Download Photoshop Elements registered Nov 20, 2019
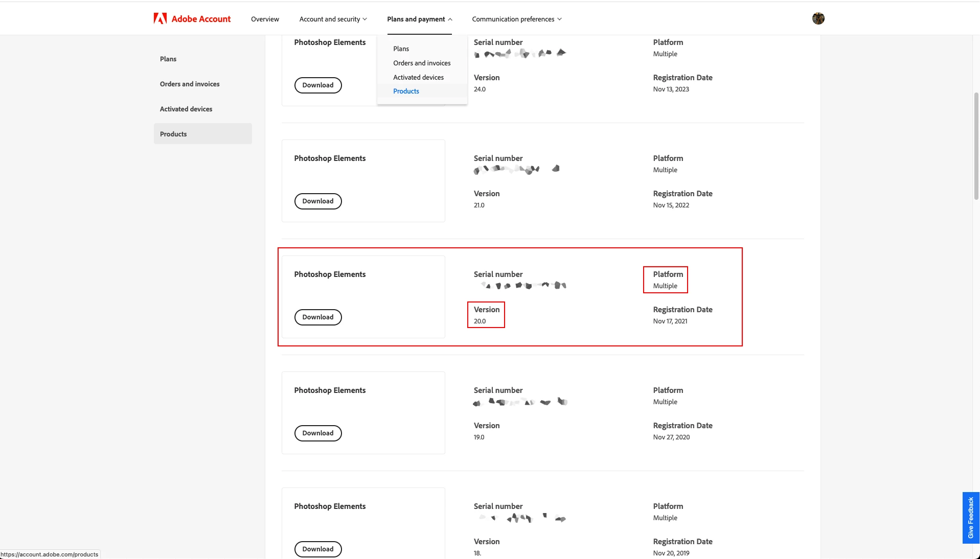This screenshot has width=980, height=559. (318, 549)
